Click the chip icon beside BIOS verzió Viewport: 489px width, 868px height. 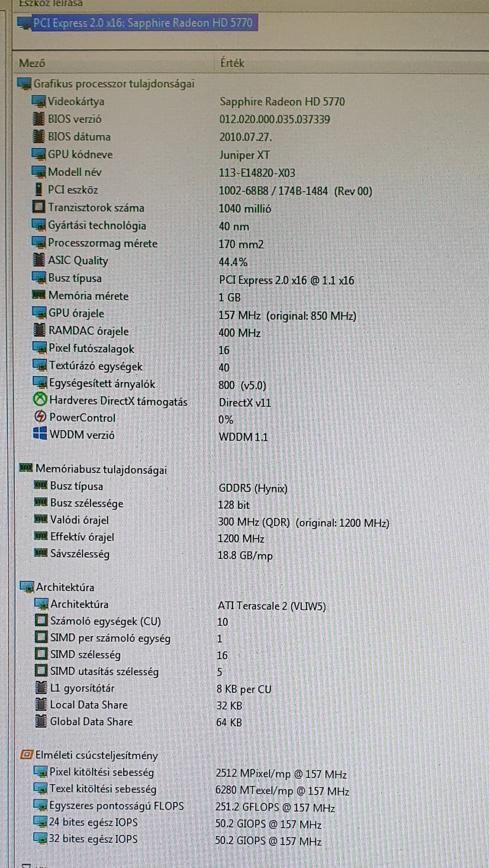click(x=39, y=119)
